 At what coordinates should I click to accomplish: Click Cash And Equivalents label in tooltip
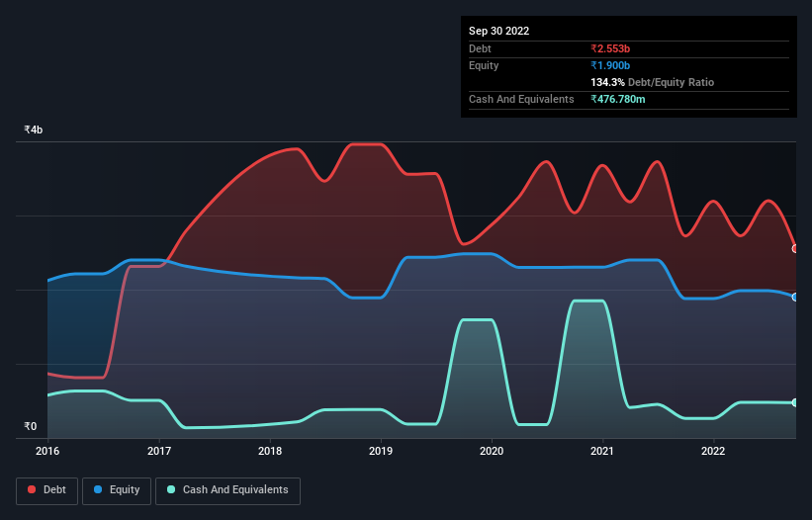tap(521, 99)
